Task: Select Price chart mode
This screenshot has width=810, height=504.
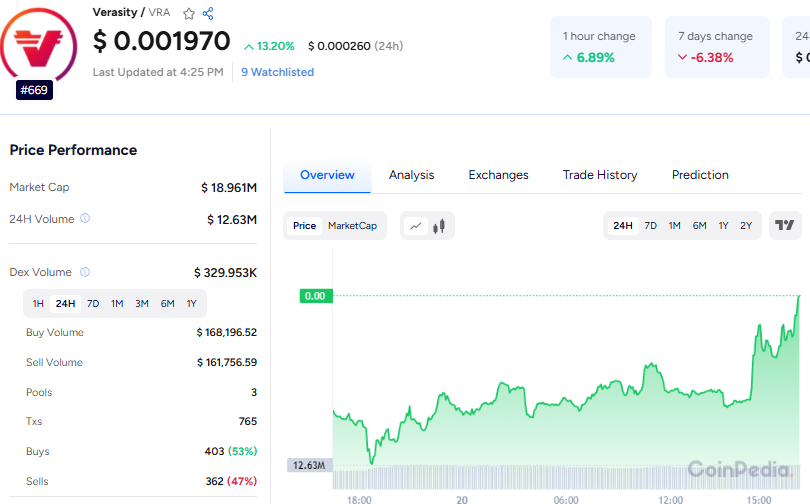Action: point(304,226)
